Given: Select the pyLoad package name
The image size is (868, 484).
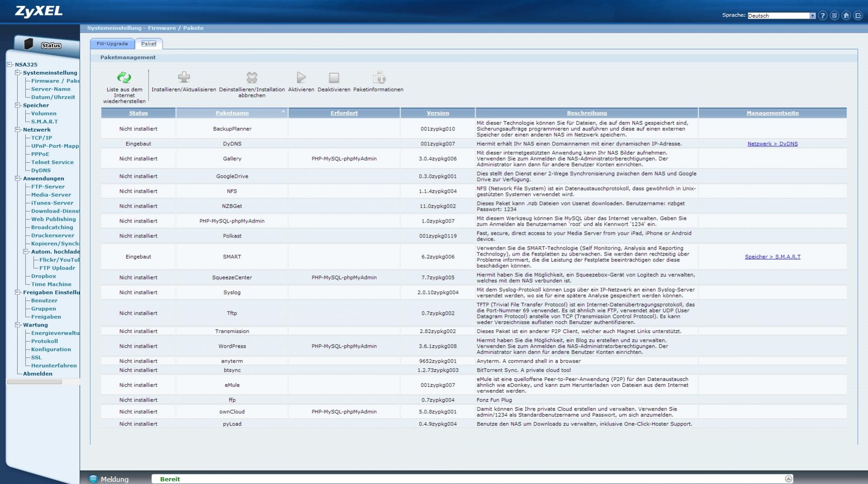Looking at the screenshot, I should point(232,424).
